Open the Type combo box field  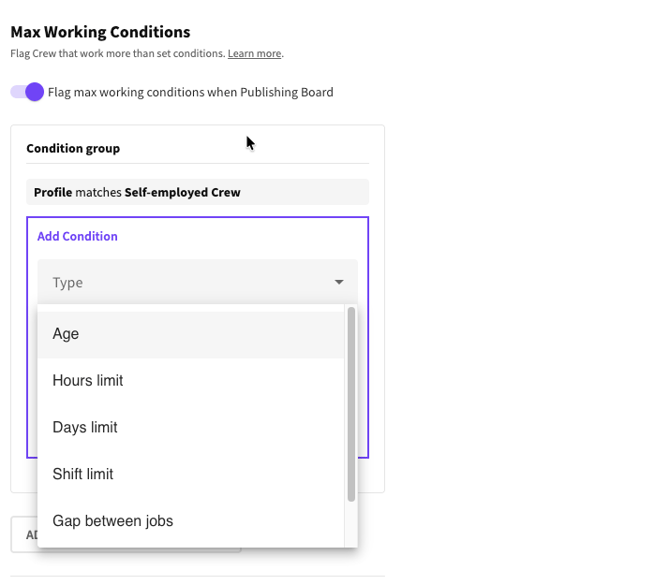click(190, 283)
